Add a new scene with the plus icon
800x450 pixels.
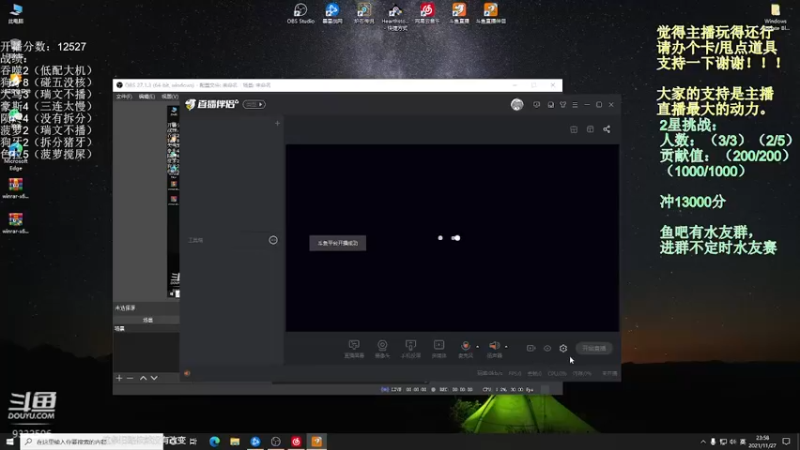coord(278,123)
